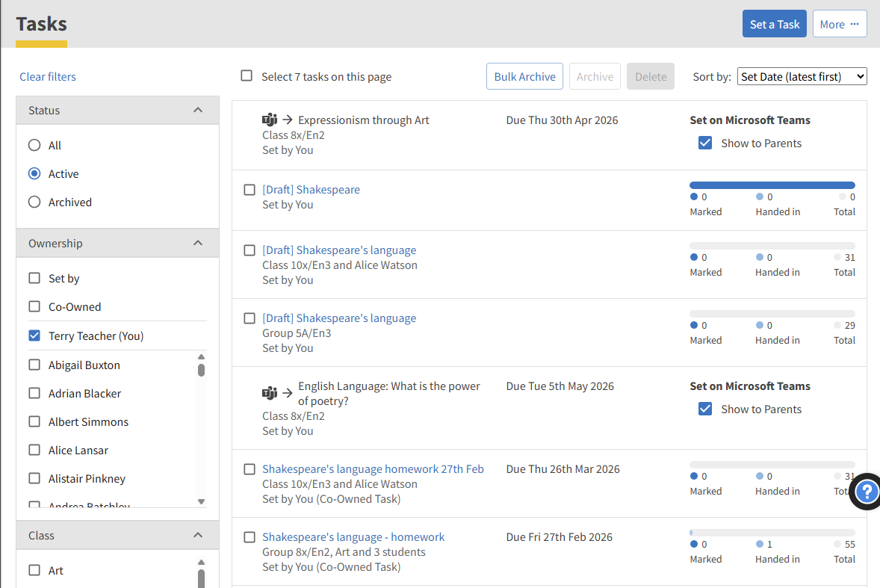Viewport: 880px width, 588px height.
Task: Open [Draft] Shakespeare's language for Group 5A/En3
Action: point(340,318)
